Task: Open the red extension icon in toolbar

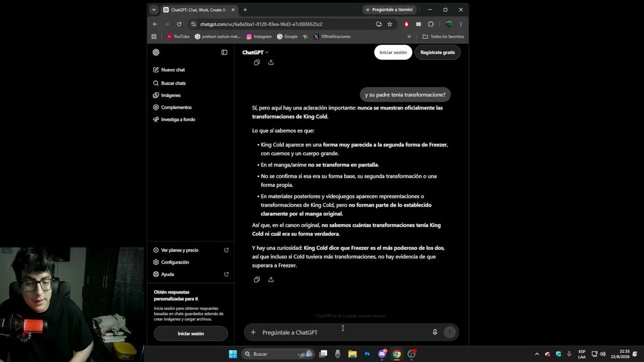Action: [407, 24]
